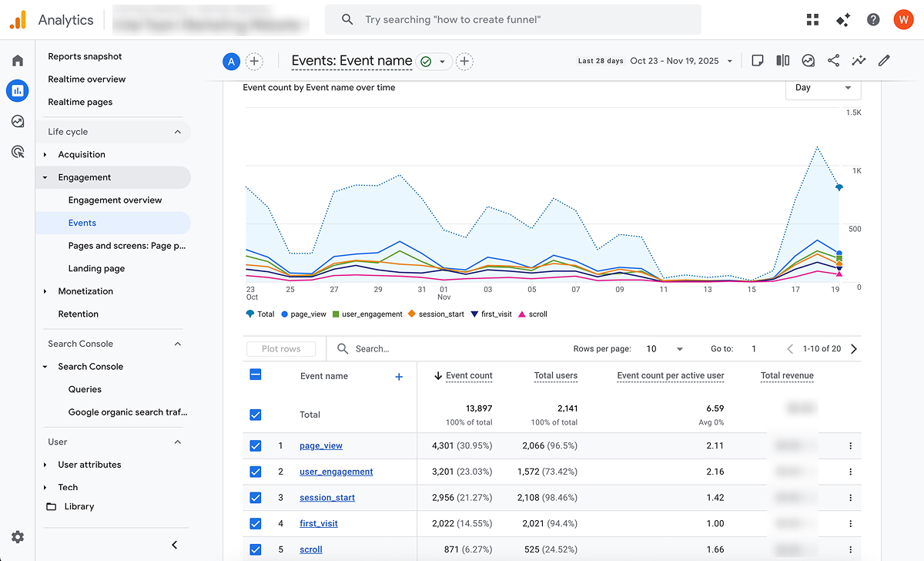Return to Home via the sidebar house icon

(x=17, y=59)
